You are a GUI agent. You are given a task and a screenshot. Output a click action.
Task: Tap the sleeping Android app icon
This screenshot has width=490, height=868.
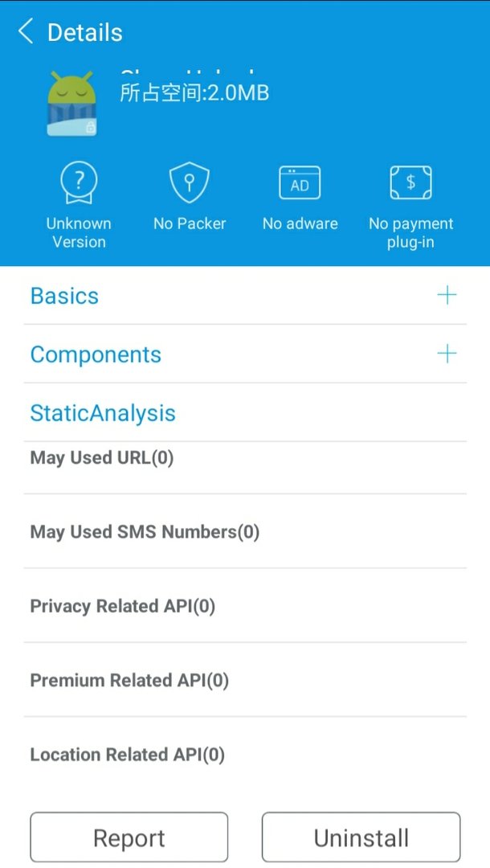click(72, 104)
